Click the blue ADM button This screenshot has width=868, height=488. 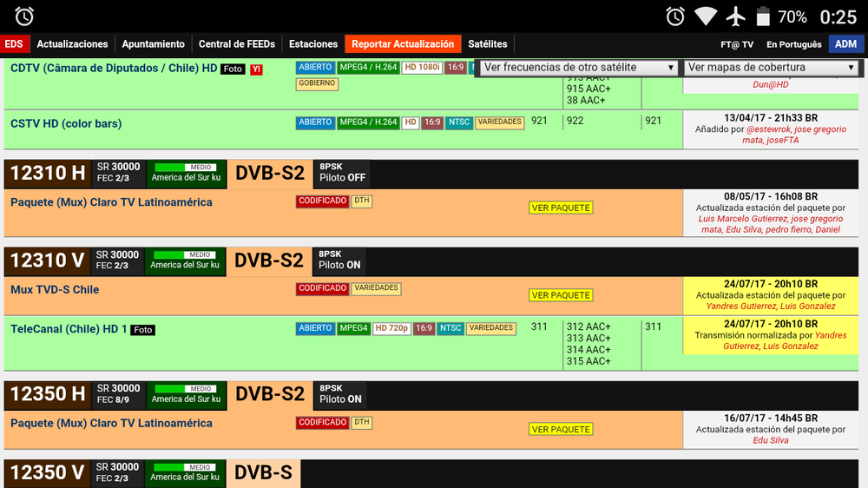[846, 44]
